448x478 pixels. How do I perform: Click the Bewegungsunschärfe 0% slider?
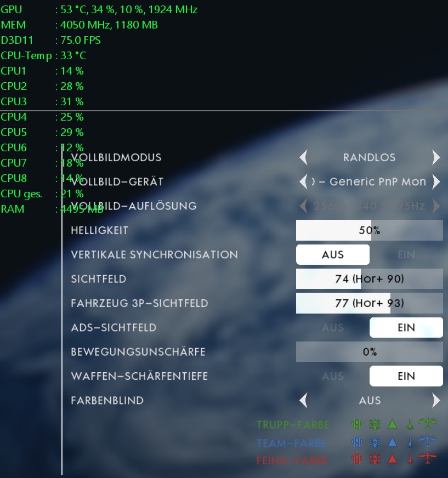pos(370,352)
